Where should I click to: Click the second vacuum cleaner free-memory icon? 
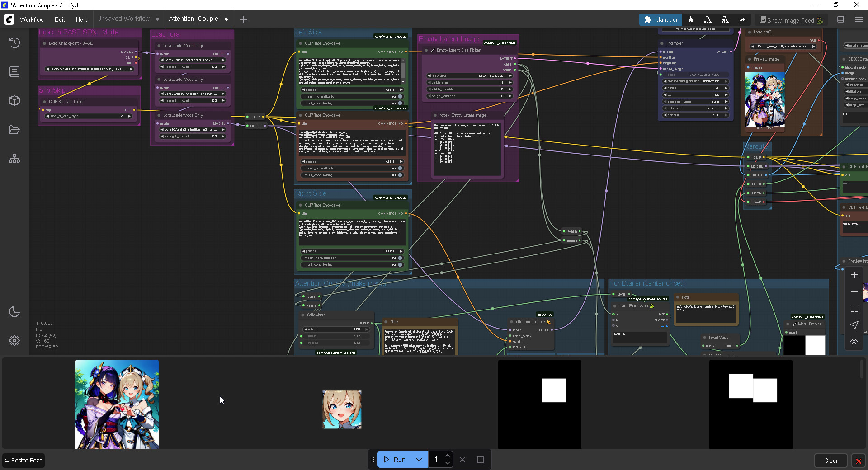point(725,19)
